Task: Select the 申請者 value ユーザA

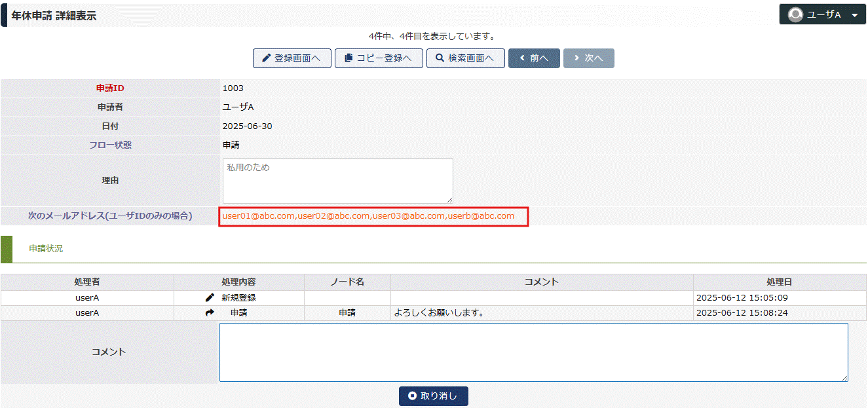Action: tap(238, 107)
